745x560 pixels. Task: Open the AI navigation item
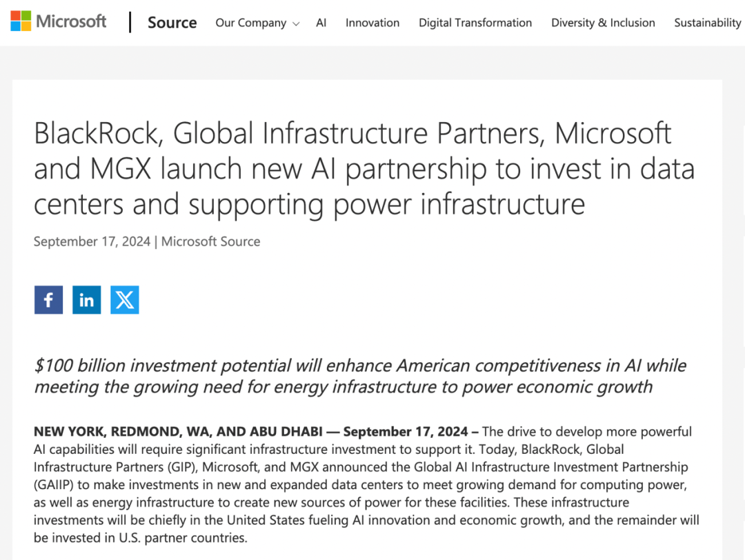321,23
